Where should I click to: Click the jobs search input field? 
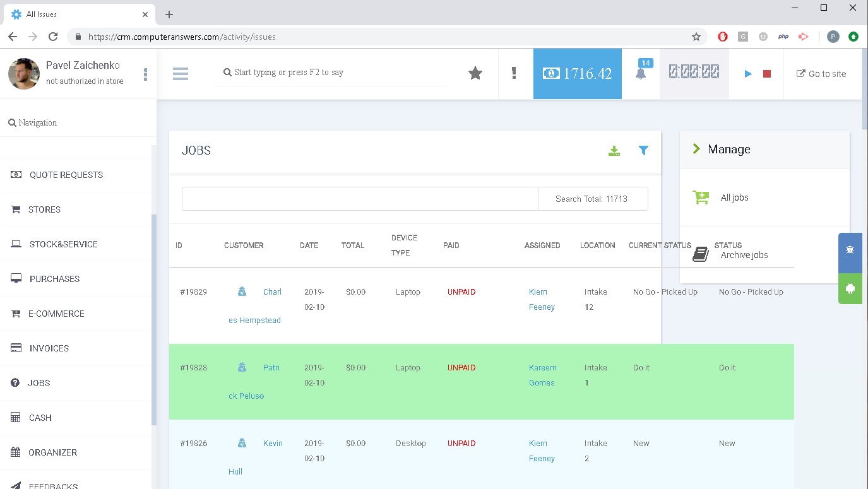[x=360, y=199]
